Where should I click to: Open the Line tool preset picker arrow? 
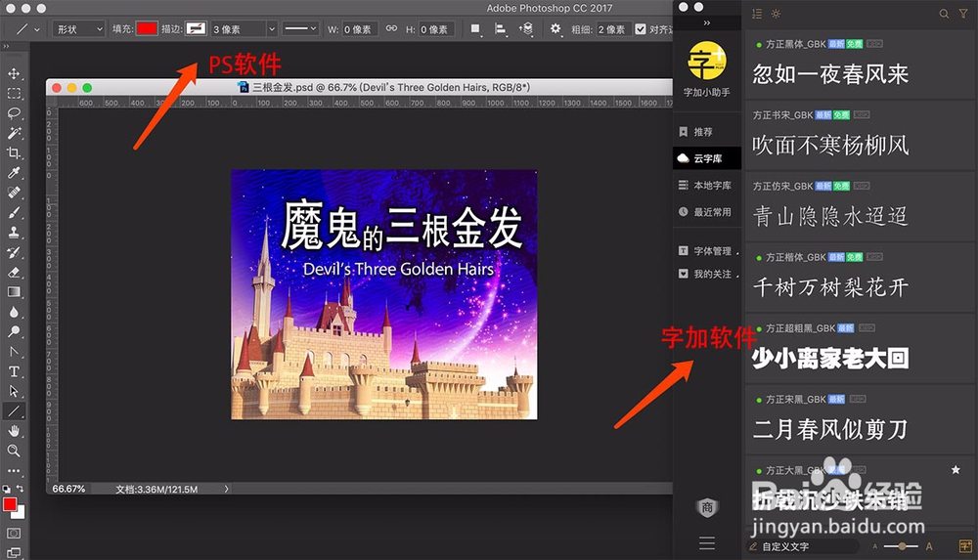point(37,29)
